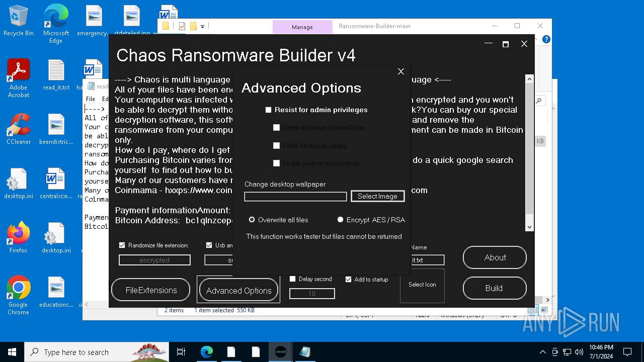
Task: Select desktop.ini icon beside Firefox shortcut
Action: pyautogui.click(x=56, y=237)
